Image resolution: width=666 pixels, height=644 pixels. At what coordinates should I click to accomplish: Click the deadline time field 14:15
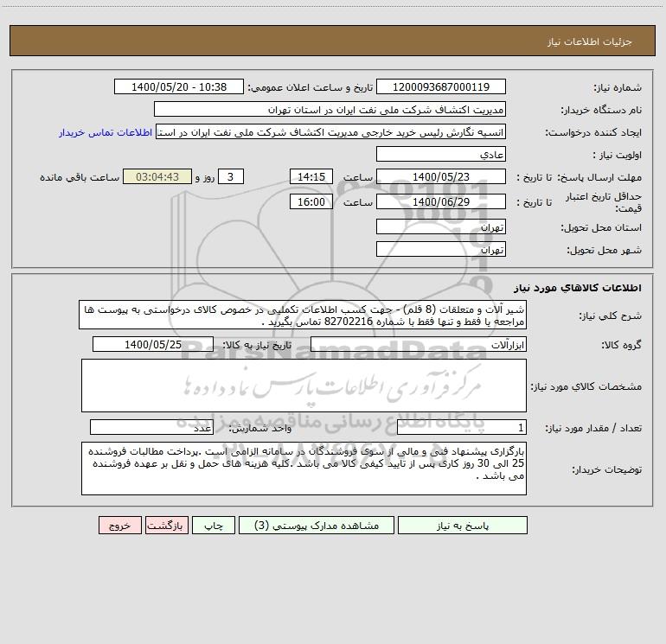click(x=311, y=176)
